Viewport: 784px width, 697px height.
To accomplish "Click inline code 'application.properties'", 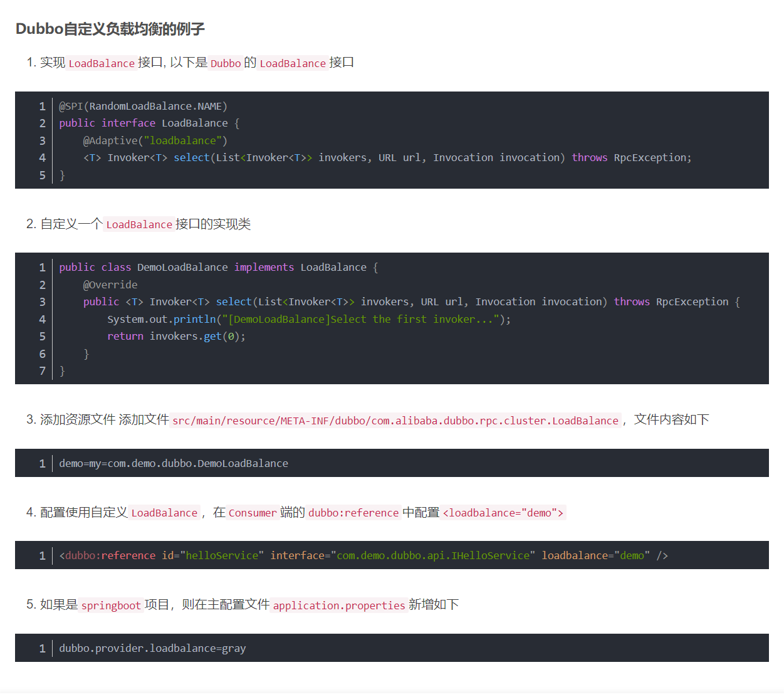I will coord(339,605).
